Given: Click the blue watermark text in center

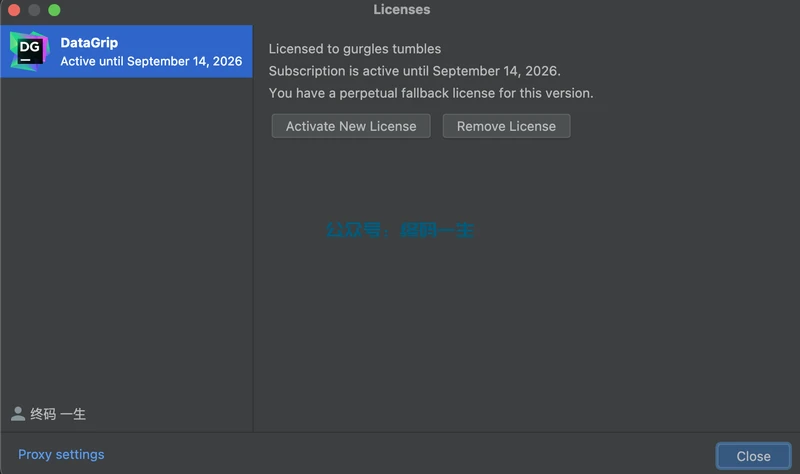Looking at the screenshot, I should tap(400, 230).
